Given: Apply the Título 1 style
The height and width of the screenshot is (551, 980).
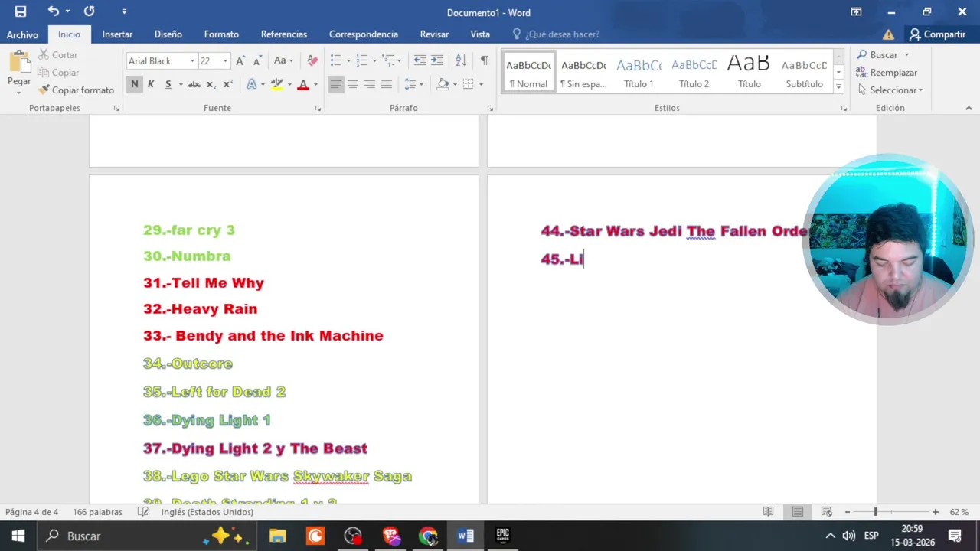Looking at the screenshot, I should pyautogui.click(x=639, y=73).
